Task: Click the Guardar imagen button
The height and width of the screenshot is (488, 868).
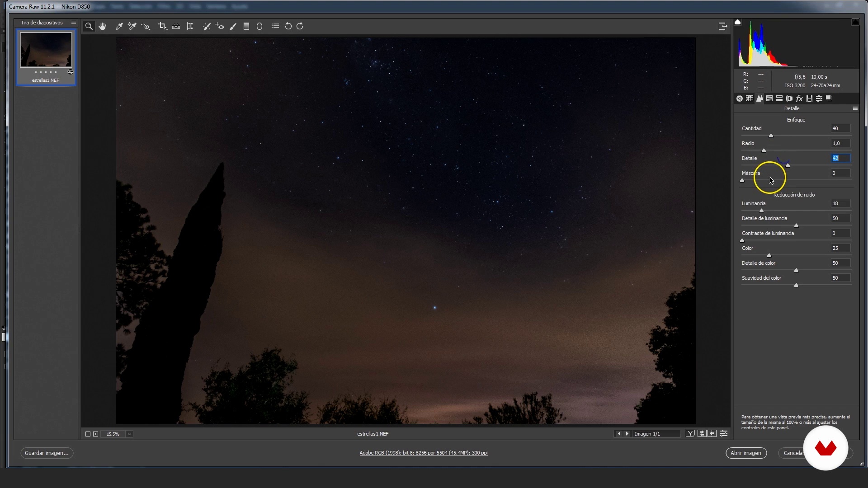Action: [x=47, y=453]
